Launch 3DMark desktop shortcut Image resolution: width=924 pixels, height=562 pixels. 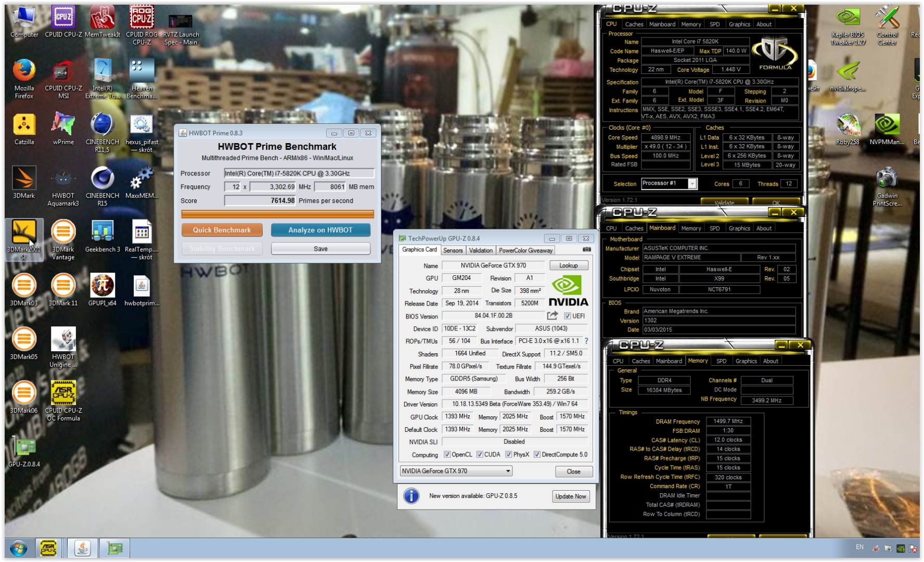tap(24, 182)
